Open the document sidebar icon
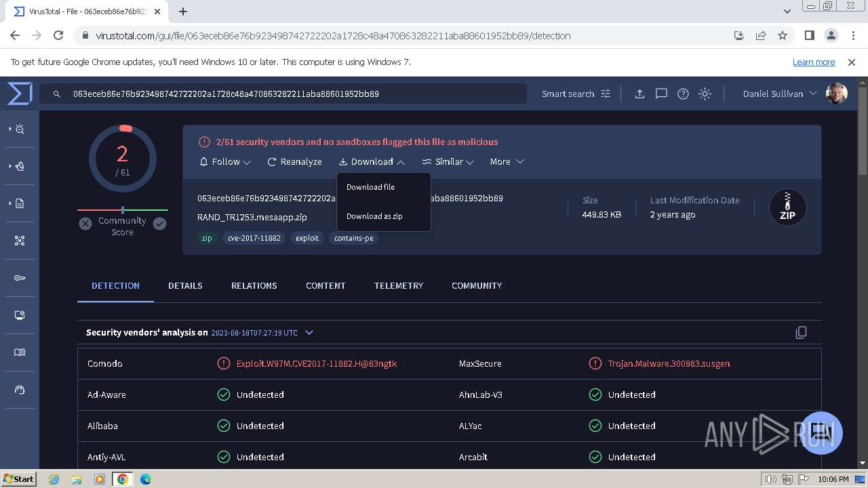868x488 pixels. pos(20,203)
